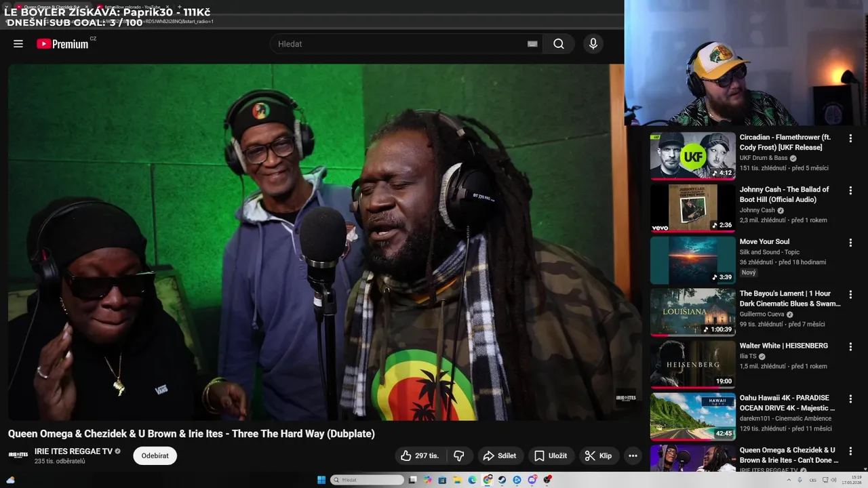Open options menu for Johnny Cash Boot Hill

tap(850, 190)
